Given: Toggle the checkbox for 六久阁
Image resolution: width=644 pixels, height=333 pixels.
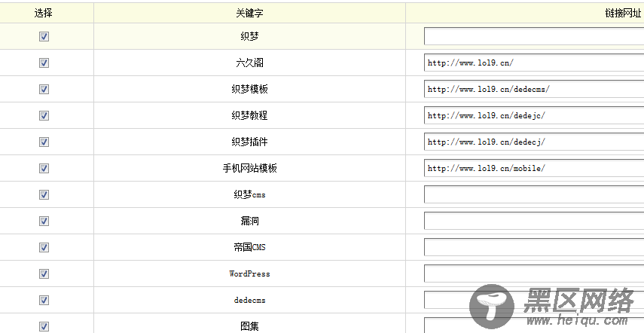Looking at the screenshot, I should pyautogui.click(x=44, y=63).
